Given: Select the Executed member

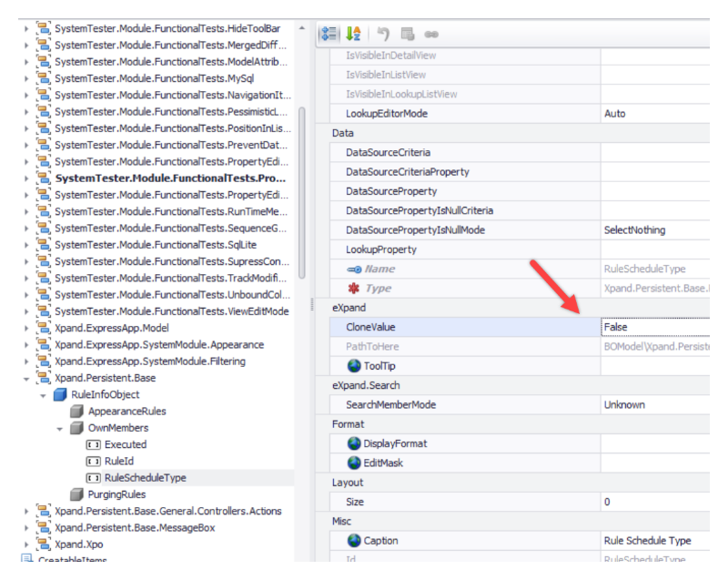Looking at the screenshot, I should (x=126, y=444).
